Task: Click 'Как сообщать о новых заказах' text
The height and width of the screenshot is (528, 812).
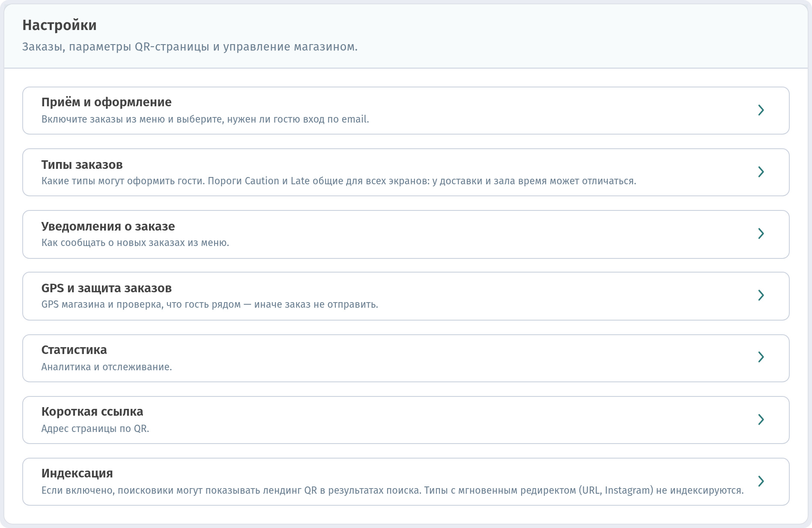Action: tap(135, 243)
